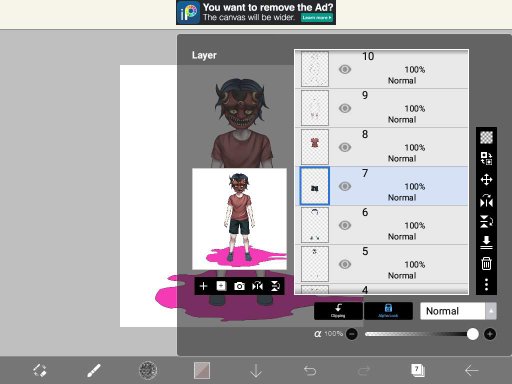Enable Alpha Lock on selected layer
This screenshot has height=384, width=512.
[388, 311]
